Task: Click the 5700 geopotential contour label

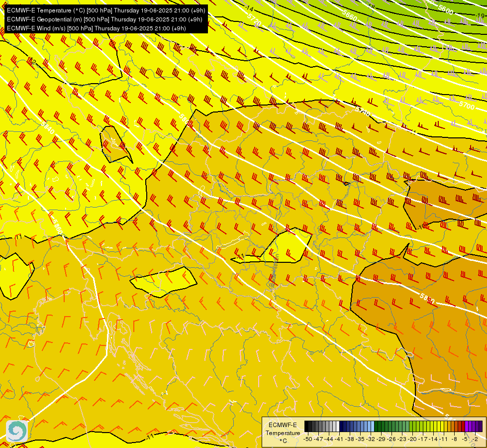Action: [467, 106]
